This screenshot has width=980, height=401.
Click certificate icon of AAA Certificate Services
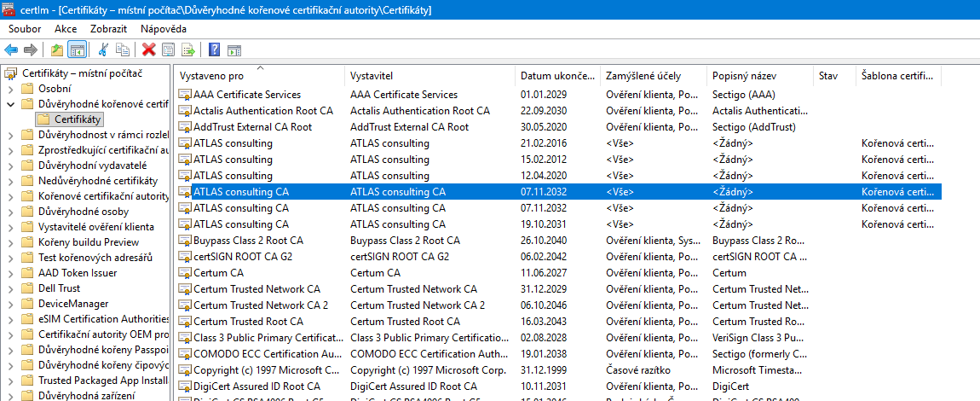coord(184,95)
